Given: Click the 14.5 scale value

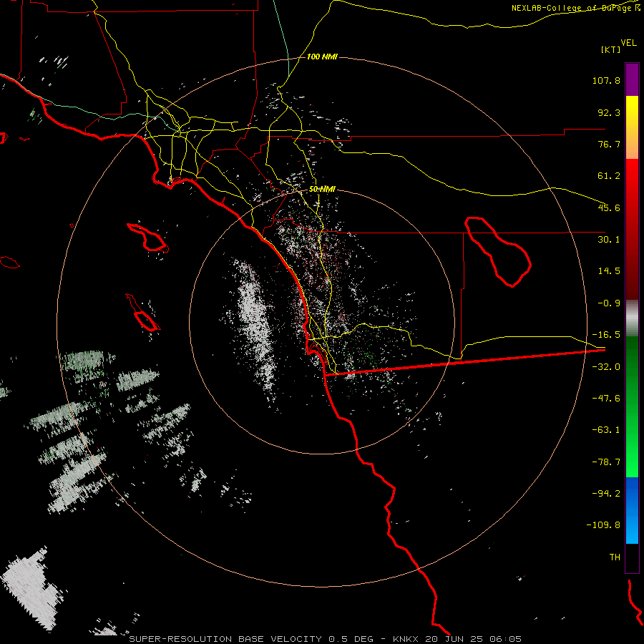Looking at the screenshot, I should coord(609,270).
